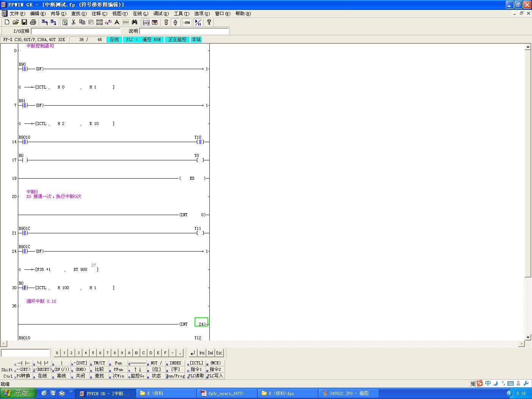Screen dimensions: 532x399
Task: Click the binoculars Find icon
Action: (x=135, y=22)
